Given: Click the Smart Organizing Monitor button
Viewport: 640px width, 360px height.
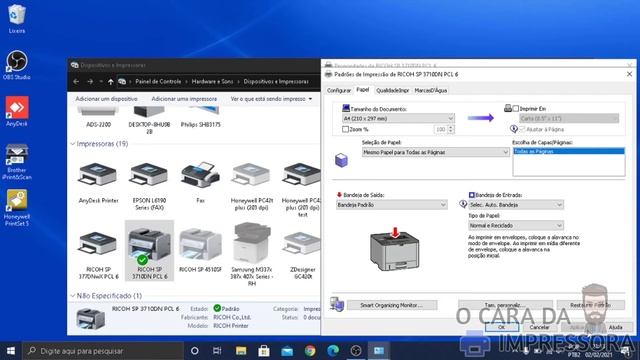Looking at the screenshot, I should [x=392, y=305].
